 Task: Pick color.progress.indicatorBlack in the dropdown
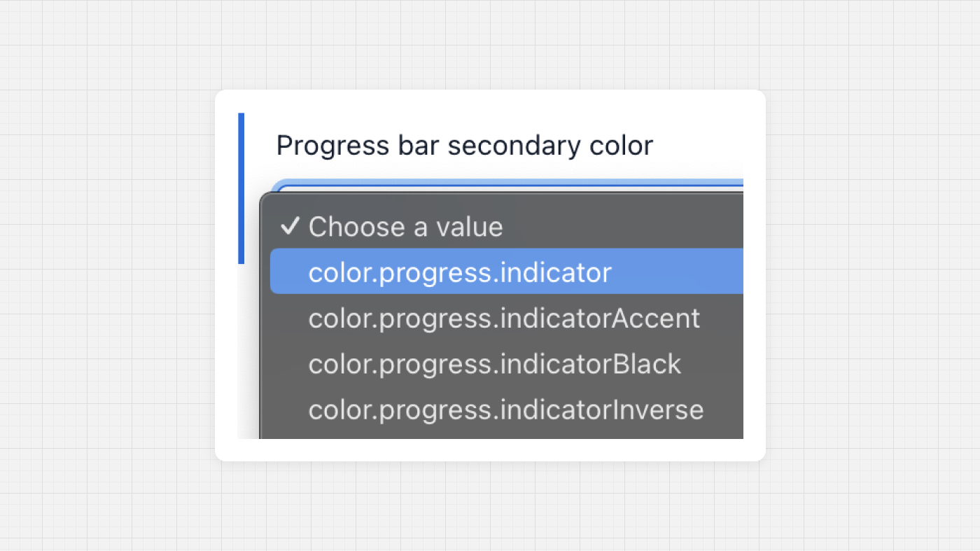point(494,364)
